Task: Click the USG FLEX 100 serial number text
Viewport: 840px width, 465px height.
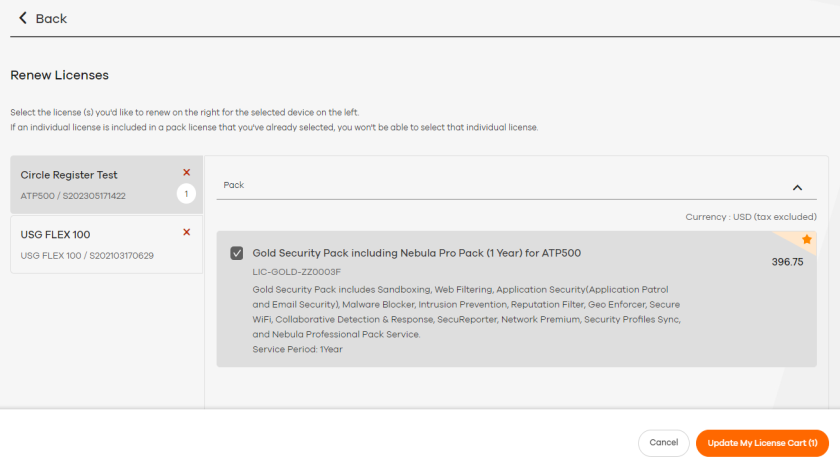Action: click(x=87, y=256)
